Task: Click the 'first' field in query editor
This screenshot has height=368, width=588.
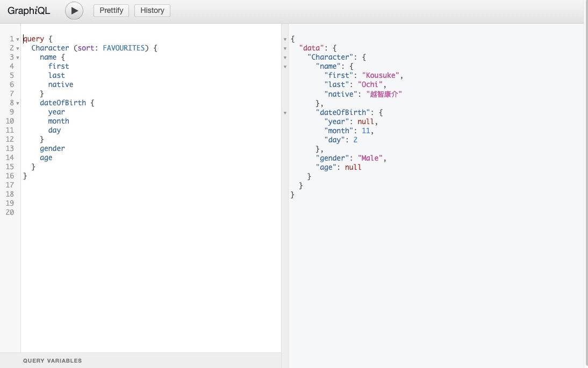Action: pyautogui.click(x=59, y=66)
